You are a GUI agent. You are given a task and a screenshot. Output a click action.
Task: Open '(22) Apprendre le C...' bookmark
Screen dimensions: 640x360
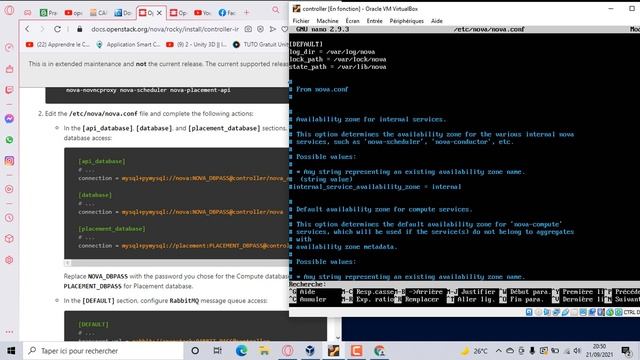click(x=58, y=44)
